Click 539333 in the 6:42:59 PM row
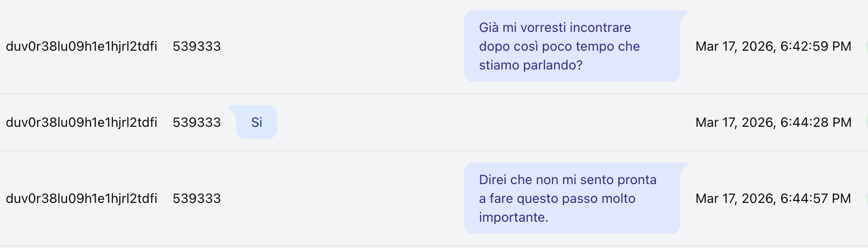This screenshot has height=248, width=868. click(x=197, y=46)
